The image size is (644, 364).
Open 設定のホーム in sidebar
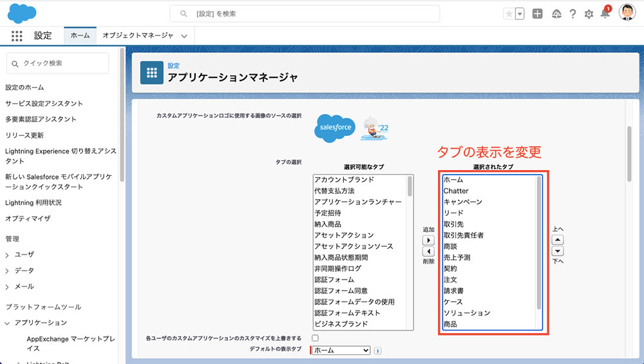point(24,88)
